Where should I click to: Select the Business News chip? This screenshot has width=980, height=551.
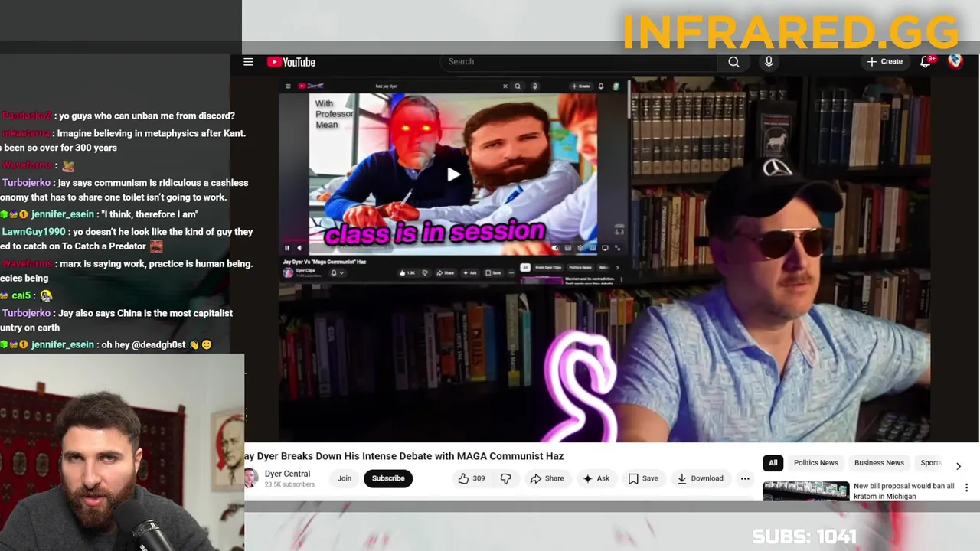click(x=879, y=462)
